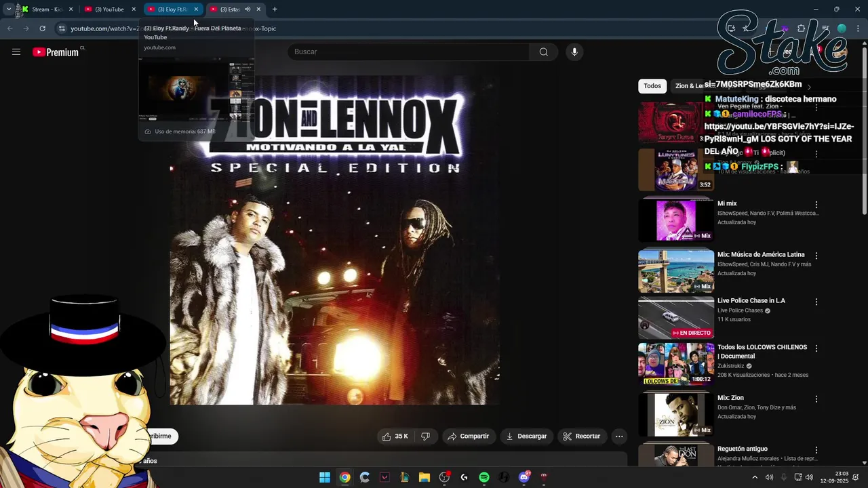The height and width of the screenshot is (488, 868).
Task: Open a new browser tab
Action: click(x=275, y=9)
